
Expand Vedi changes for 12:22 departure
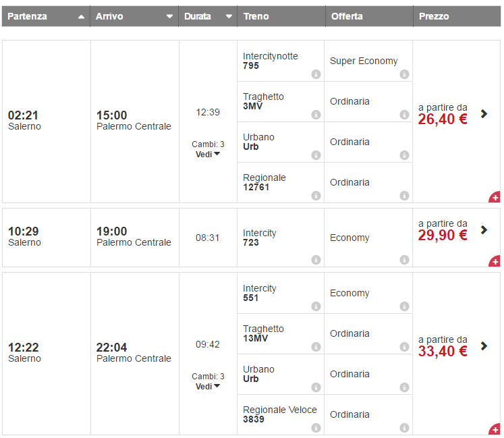(x=208, y=386)
